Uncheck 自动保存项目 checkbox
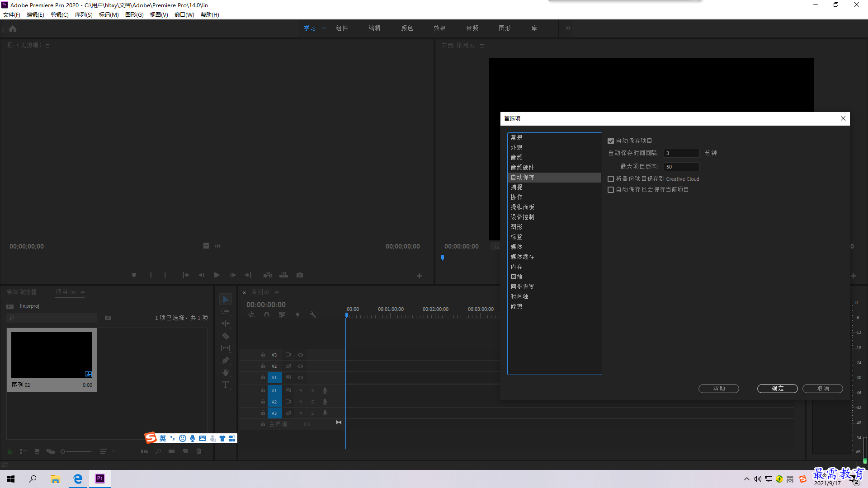The height and width of the screenshot is (488, 868). 611,141
